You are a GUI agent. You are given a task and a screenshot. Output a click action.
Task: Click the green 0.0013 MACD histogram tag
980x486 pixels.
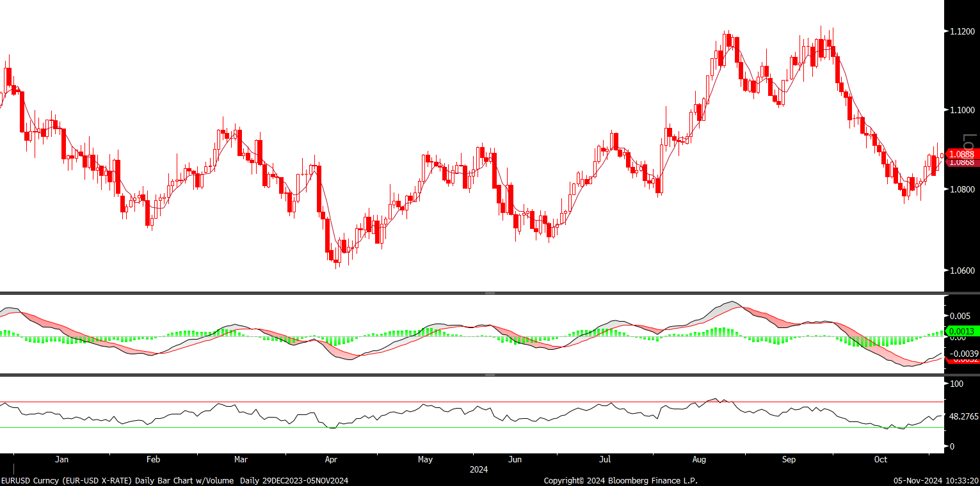961,331
